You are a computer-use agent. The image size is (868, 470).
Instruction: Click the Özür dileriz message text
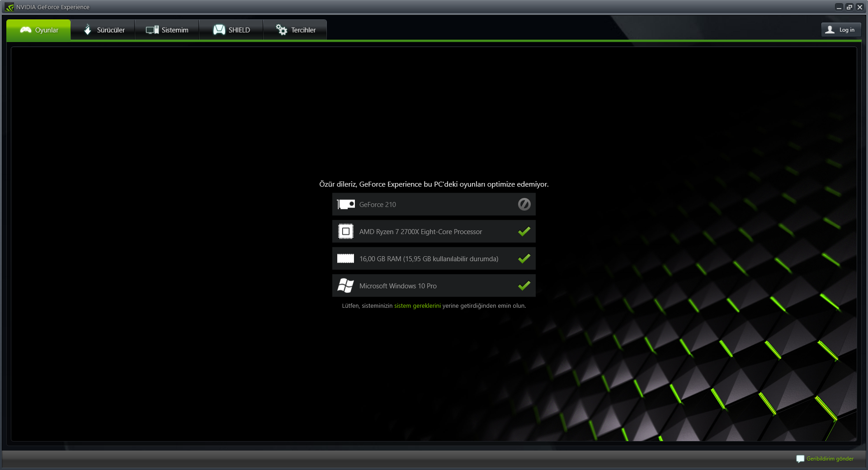coord(434,184)
